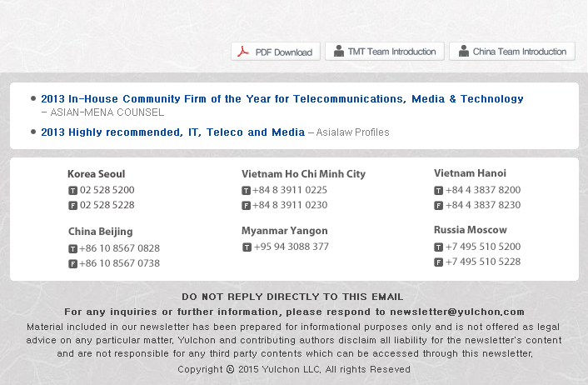Screen dimensions: 588x385
Task: Click the Ho Chi Minh City telephone T icon
Action: (246, 190)
